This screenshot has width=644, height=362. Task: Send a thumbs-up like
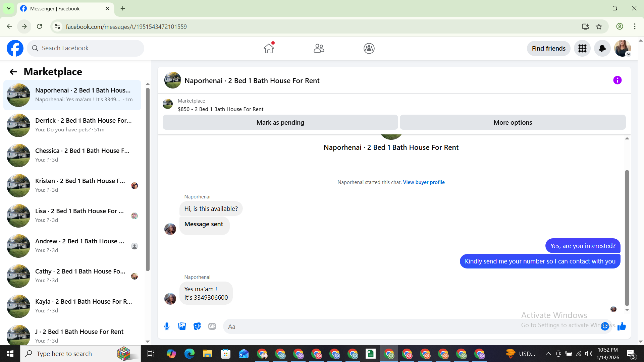(x=622, y=326)
